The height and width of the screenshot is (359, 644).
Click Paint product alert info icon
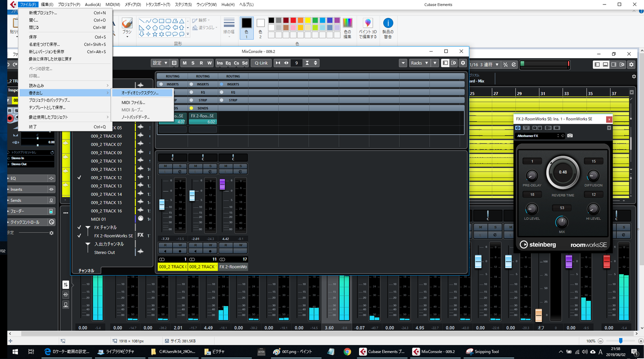[x=388, y=28]
